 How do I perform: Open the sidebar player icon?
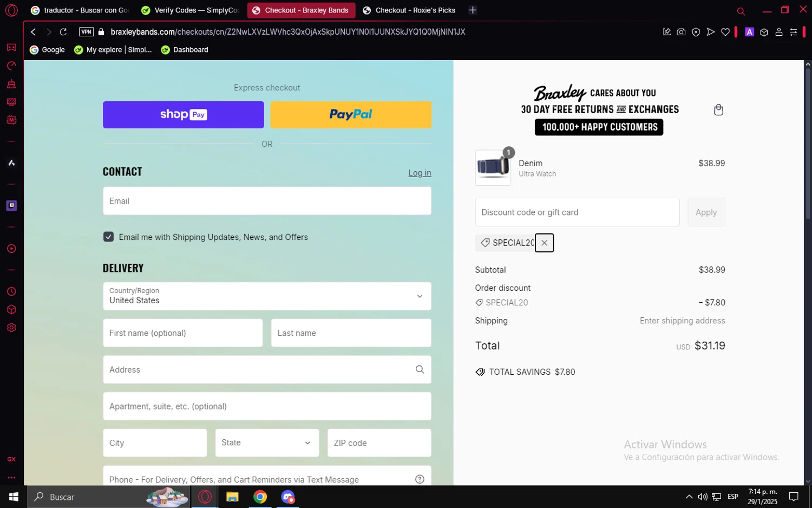11,249
